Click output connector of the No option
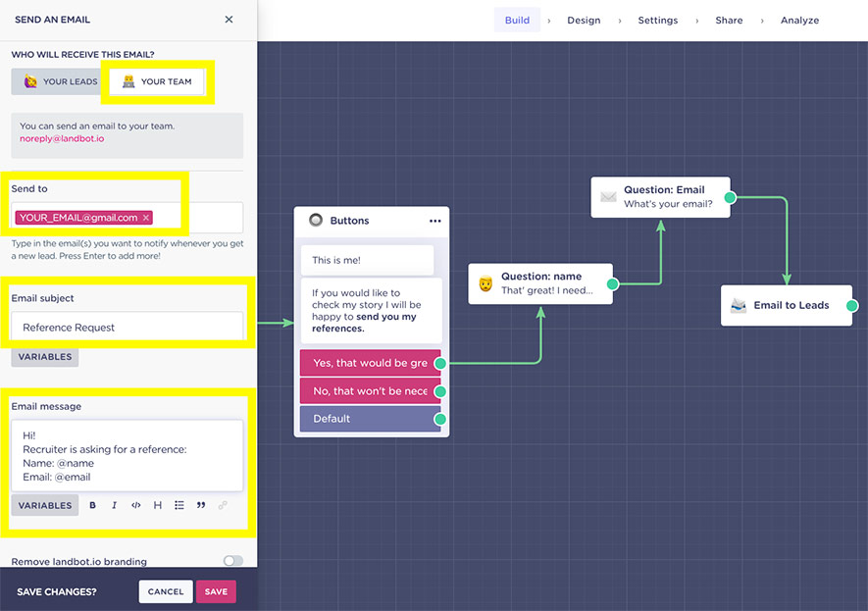The width and height of the screenshot is (868, 611). pyautogui.click(x=440, y=392)
